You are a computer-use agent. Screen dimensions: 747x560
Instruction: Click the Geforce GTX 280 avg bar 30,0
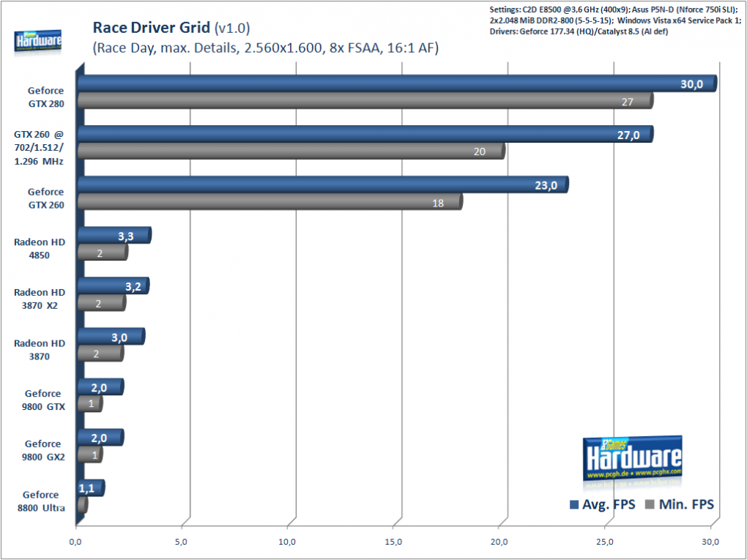(x=397, y=83)
